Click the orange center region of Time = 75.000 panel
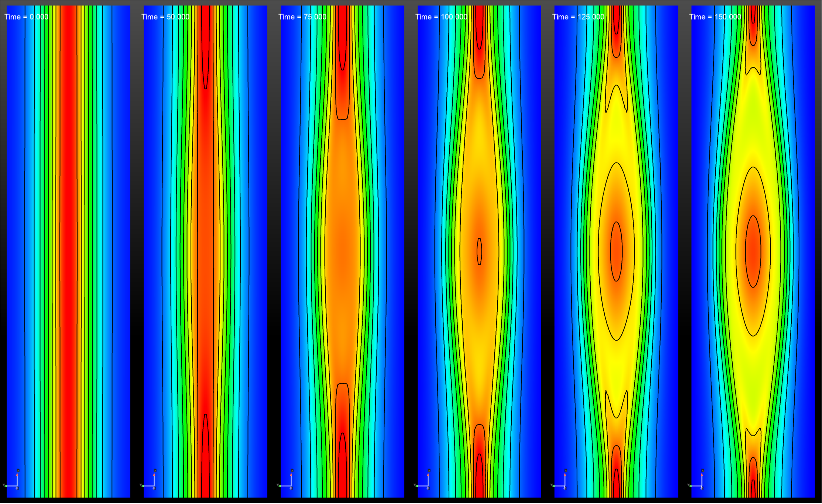Viewport: 822px width, 504px height. (342, 252)
